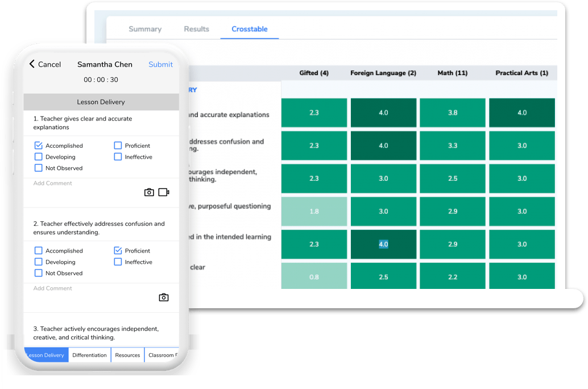Open Differentiation section tab on phone
Screen dimensions: 588x389
89,355
